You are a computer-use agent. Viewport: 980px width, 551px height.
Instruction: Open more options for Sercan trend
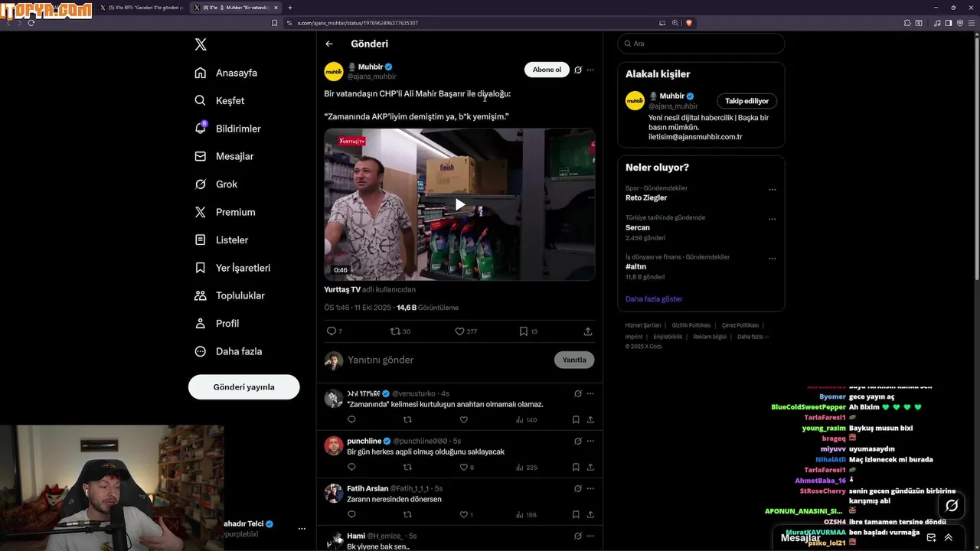[772, 219]
